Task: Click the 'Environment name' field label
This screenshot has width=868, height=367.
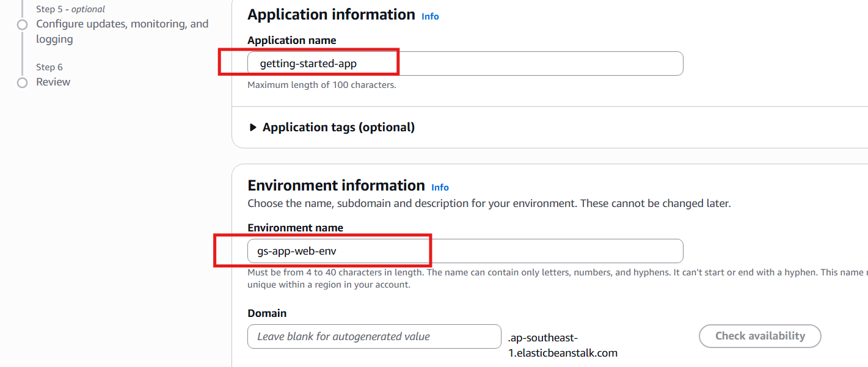Action: click(x=295, y=228)
